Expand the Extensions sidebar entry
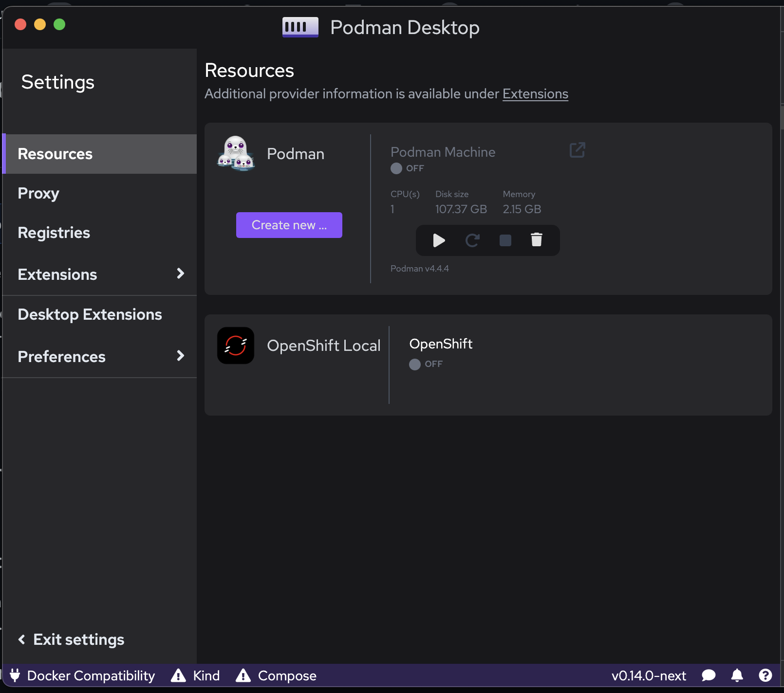The width and height of the screenshot is (784, 693). click(180, 274)
